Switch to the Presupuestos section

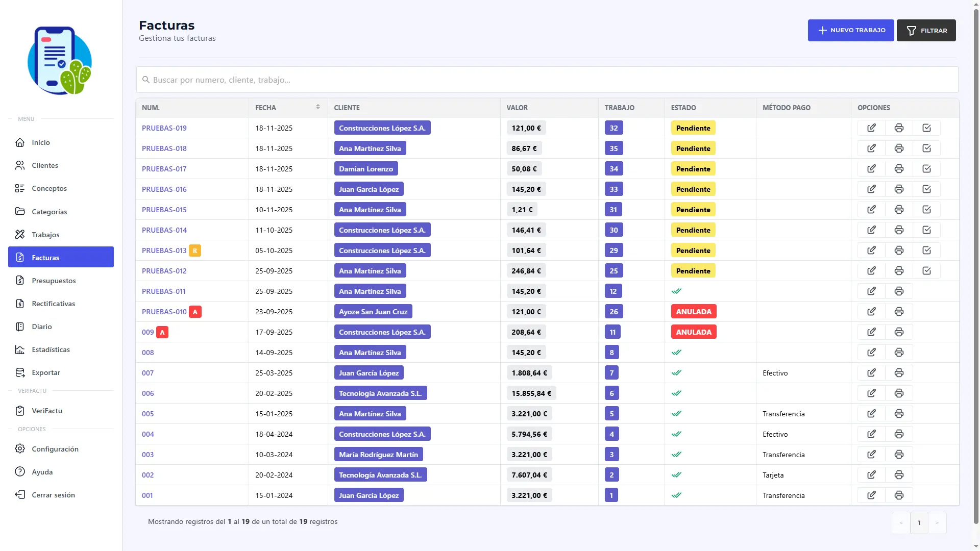click(54, 280)
